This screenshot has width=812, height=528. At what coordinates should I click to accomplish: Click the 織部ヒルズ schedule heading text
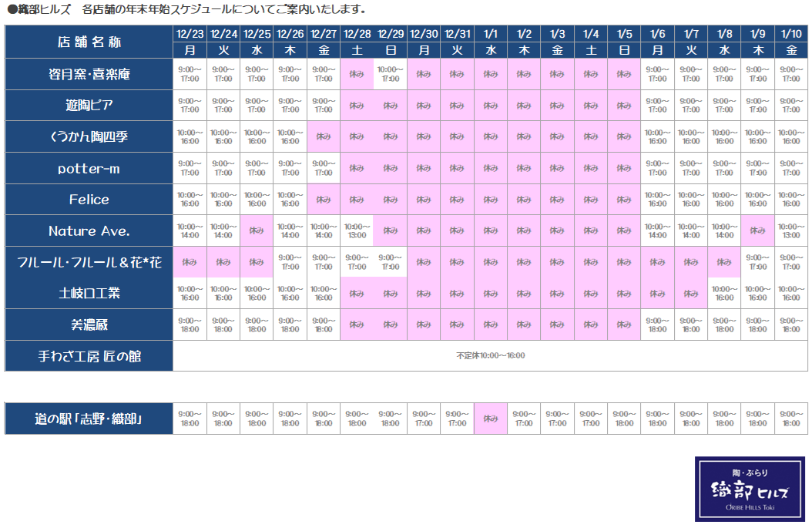click(186, 10)
